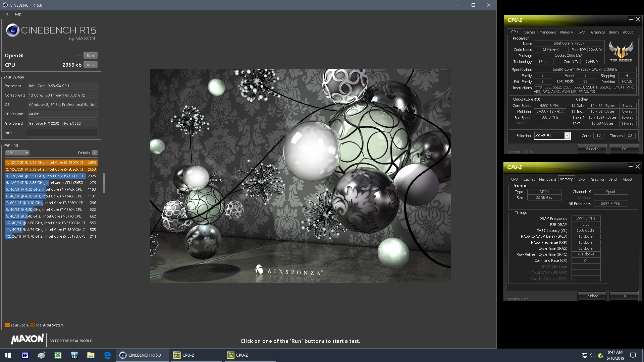Switch to Graphics tab in top CPU-Z
This screenshot has height=362, width=644.
[598, 32]
